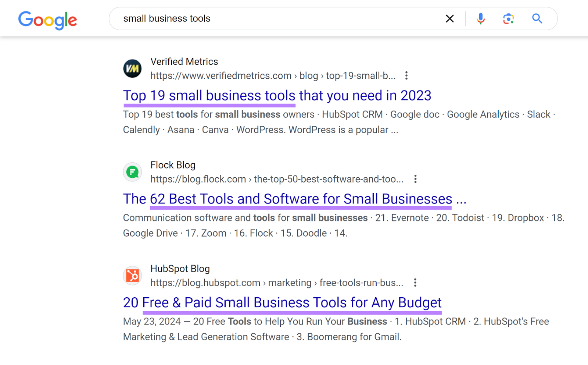
Task: Click the 'HubSpot Blog' site name
Action: 180,269
